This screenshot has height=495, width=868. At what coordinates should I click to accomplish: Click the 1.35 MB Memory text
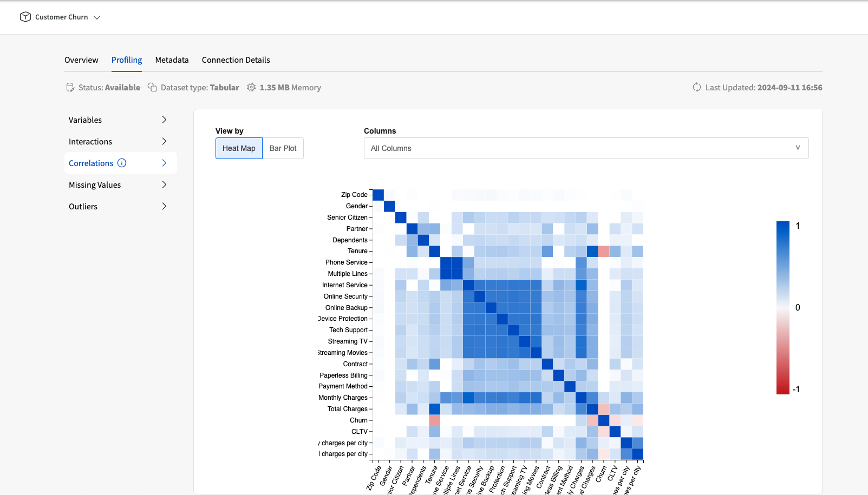(x=290, y=88)
